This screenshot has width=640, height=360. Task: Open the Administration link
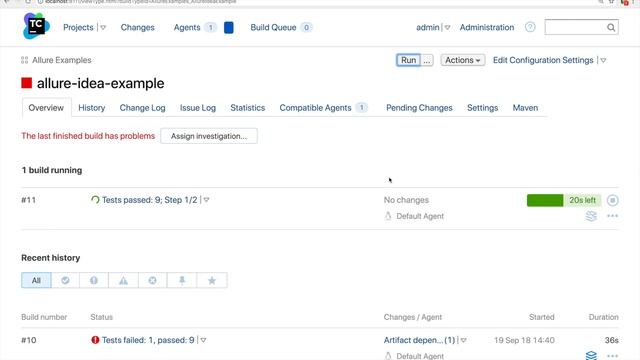487,27
